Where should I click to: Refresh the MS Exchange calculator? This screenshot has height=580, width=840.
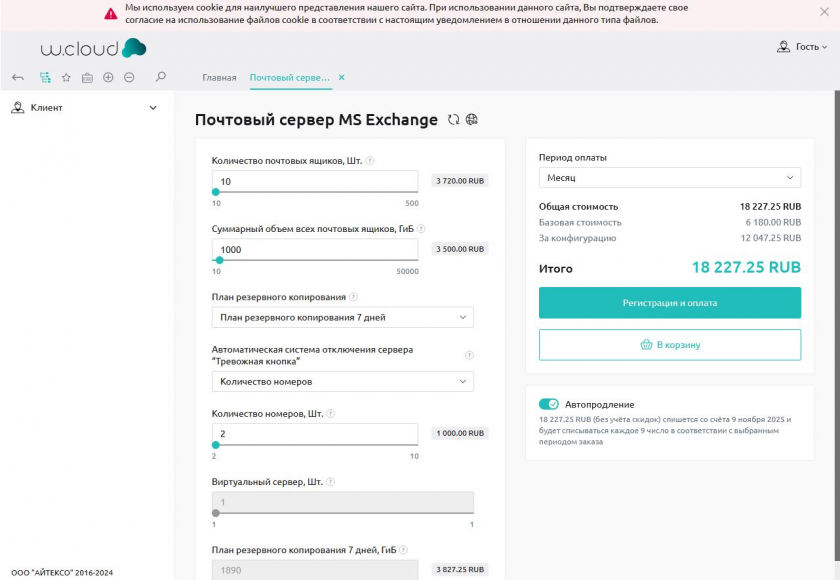pyautogui.click(x=454, y=120)
